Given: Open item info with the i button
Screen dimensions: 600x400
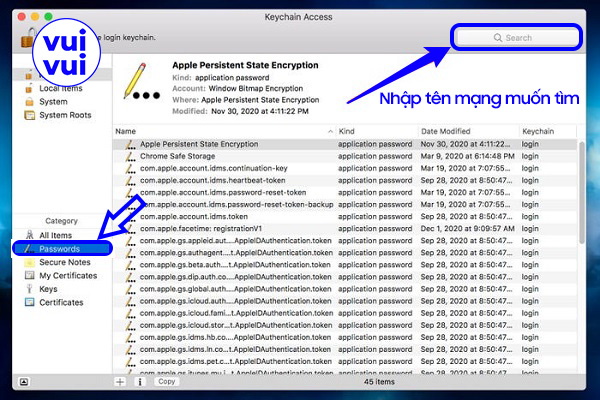Looking at the screenshot, I should [140, 382].
